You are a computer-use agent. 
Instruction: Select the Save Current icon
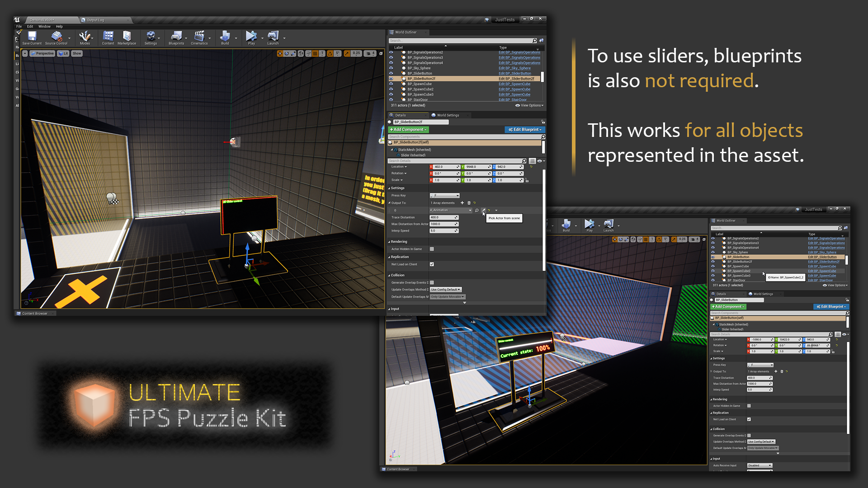click(32, 38)
